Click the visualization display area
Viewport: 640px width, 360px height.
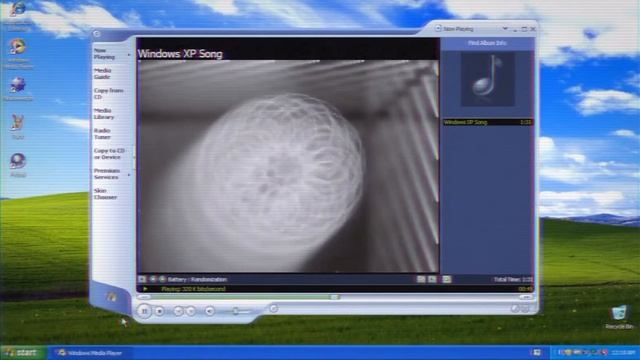(288, 167)
